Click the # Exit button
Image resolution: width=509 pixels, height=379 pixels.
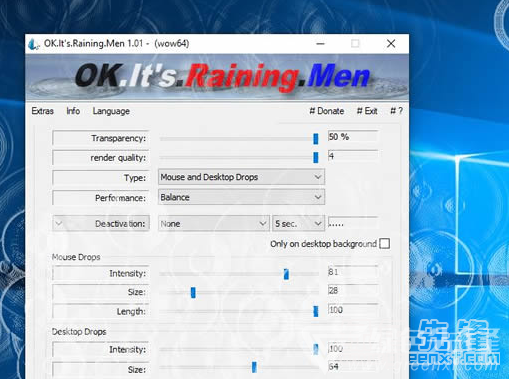(x=367, y=111)
